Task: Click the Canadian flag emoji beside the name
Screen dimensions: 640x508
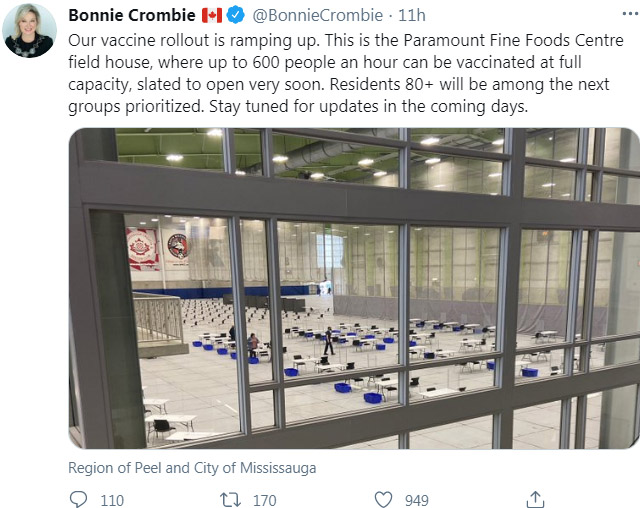Action: point(211,15)
